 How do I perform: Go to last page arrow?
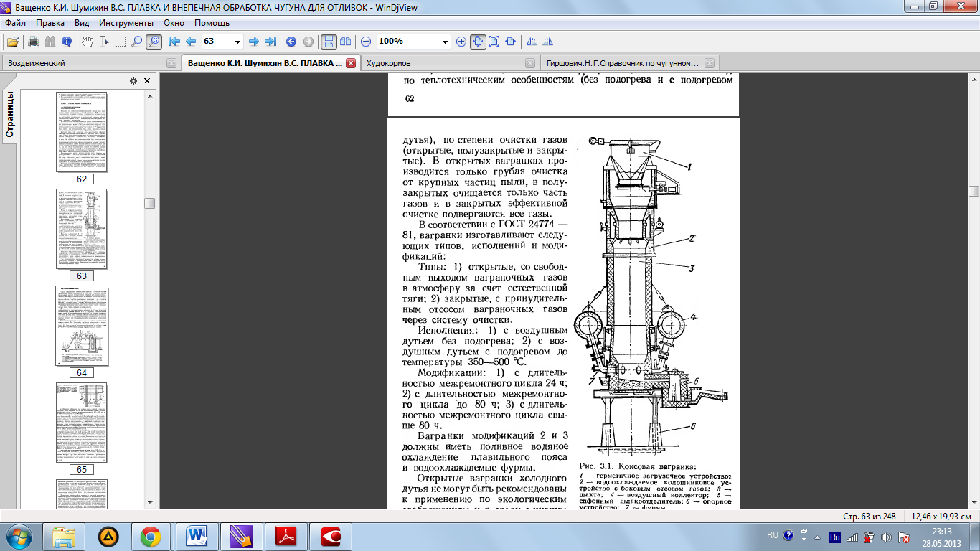click(270, 42)
